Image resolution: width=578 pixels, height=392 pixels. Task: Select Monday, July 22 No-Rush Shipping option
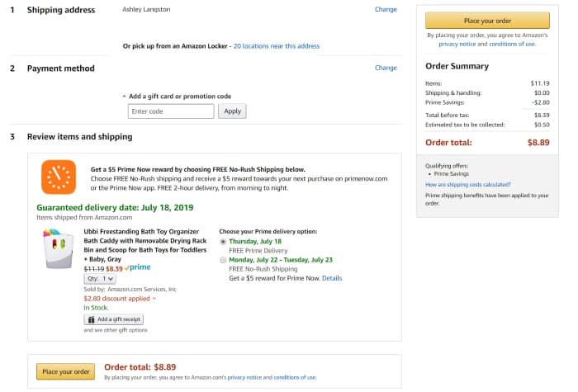coord(223,260)
